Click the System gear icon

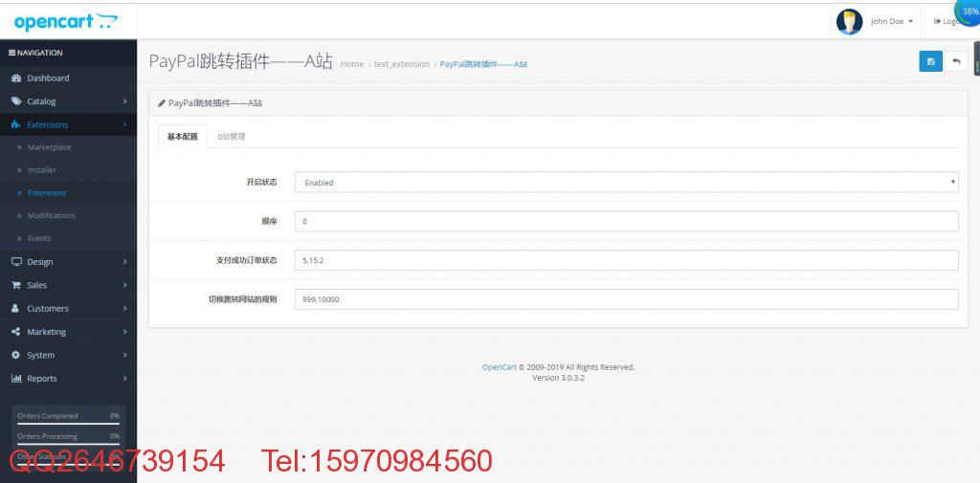pyautogui.click(x=16, y=355)
